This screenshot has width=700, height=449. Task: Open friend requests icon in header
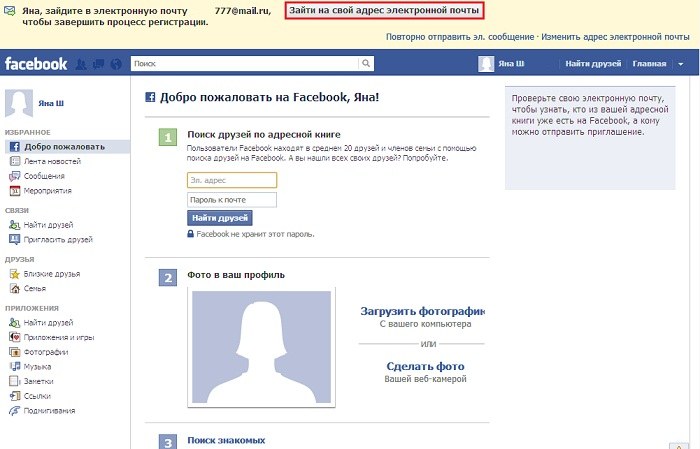[81, 64]
